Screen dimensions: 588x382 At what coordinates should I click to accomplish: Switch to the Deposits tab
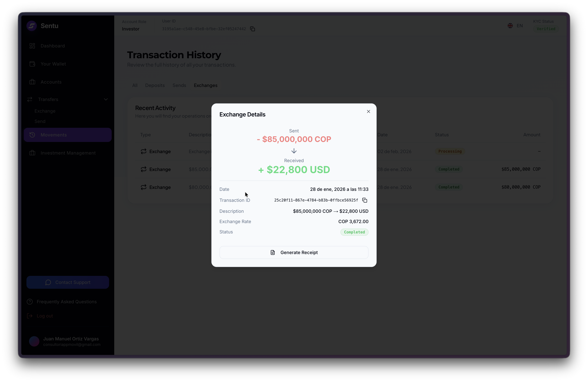click(155, 85)
